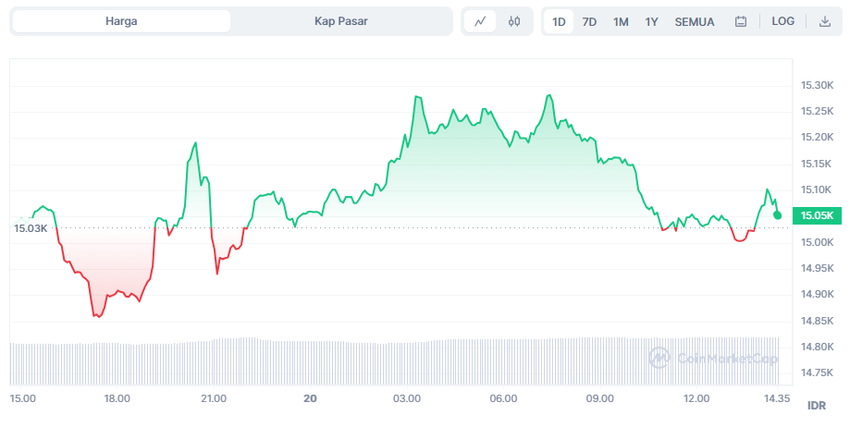The width and height of the screenshot is (850, 427).
Task: Click the 09.00 time axis marker
Action: tap(600, 398)
